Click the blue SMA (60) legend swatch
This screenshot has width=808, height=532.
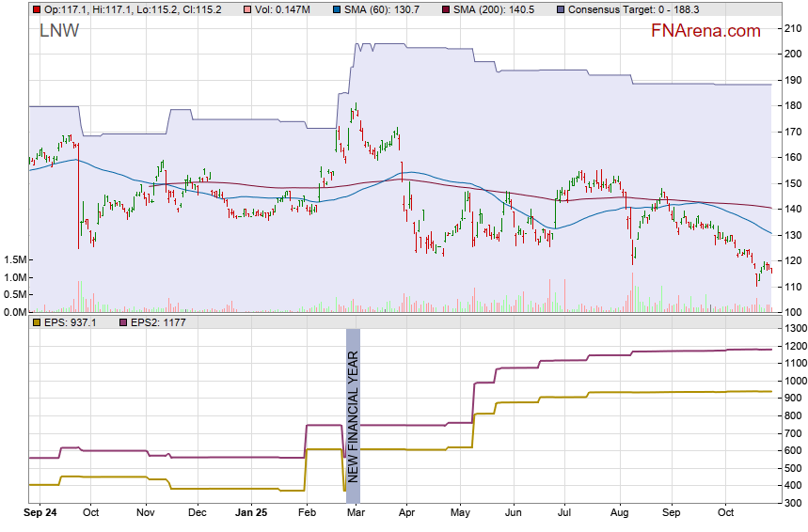(x=338, y=8)
